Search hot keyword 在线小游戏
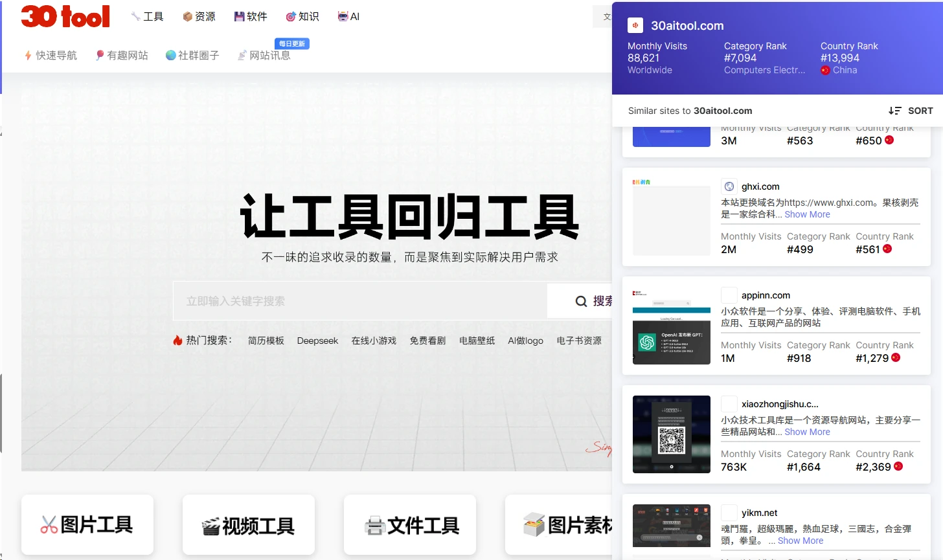The height and width of the screenshot is (560, 943). pos(374,341)
